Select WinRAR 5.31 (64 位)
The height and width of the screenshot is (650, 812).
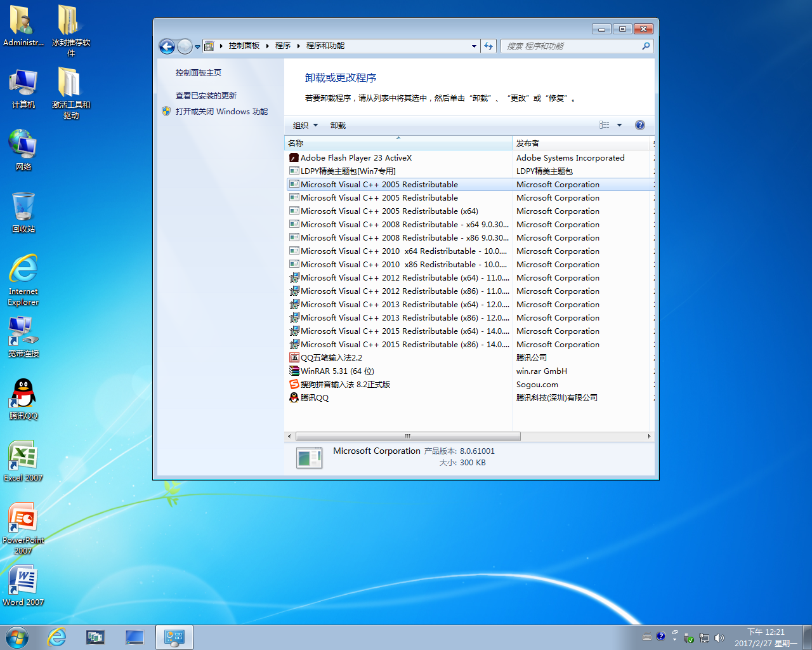[469, 371]
